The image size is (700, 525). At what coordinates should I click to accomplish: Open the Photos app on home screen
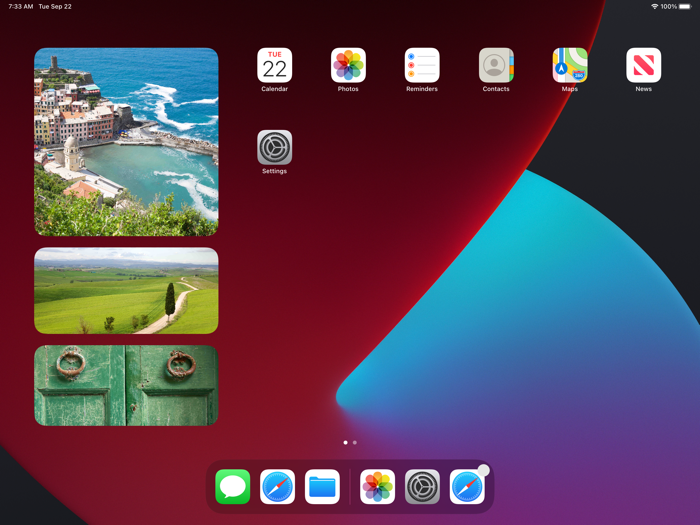click(348, 65)
